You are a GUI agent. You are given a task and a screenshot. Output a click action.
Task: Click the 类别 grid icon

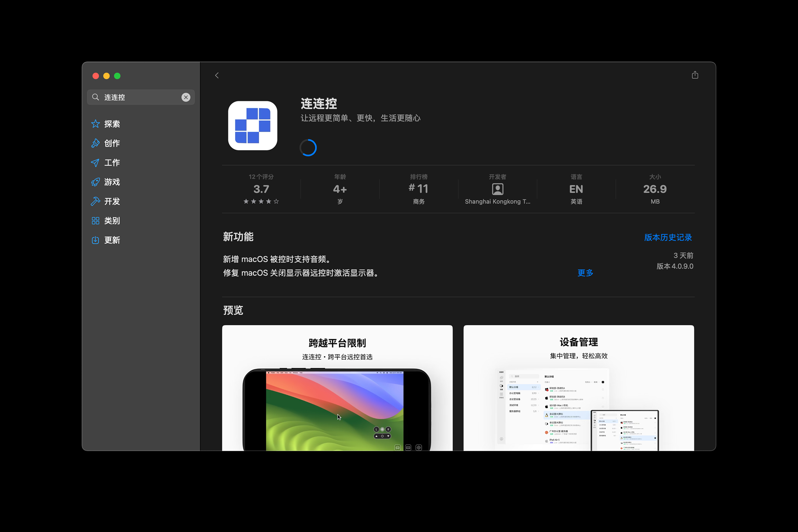95,220
